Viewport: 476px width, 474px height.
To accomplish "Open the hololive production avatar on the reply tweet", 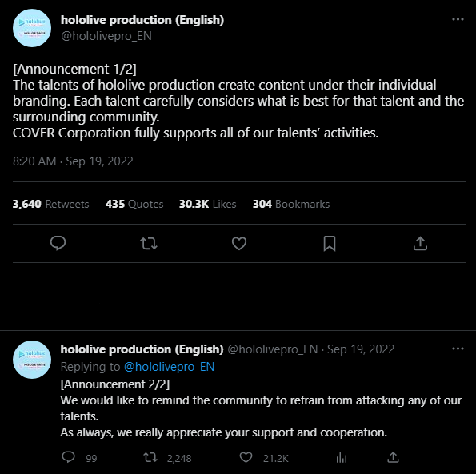I will 32,360.
